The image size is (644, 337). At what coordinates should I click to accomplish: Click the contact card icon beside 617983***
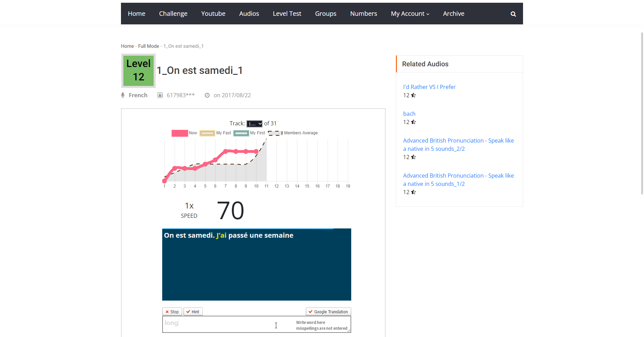pos(160,95)
